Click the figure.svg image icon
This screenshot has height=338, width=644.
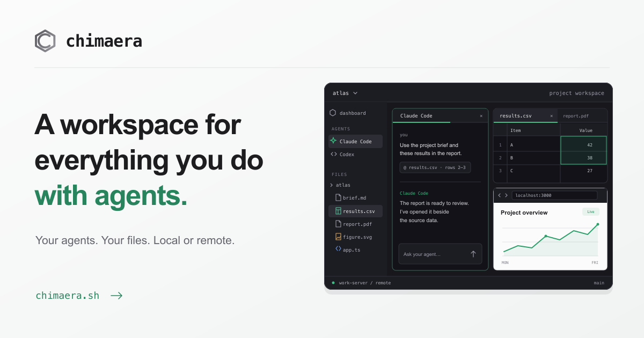point(338,237)
